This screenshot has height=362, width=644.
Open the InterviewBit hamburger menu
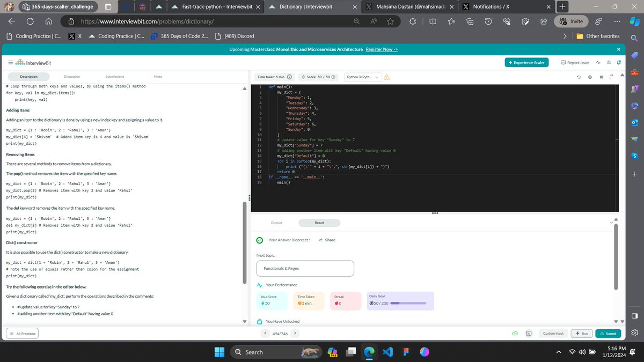coord(11,62)
